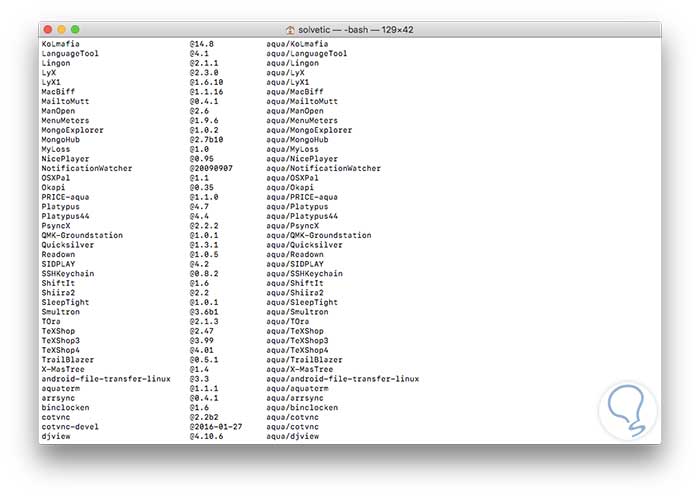The height and width of the screenshot is (499, 700).
Task: Select 'LanguageTool' in first column
Action: 70,53
